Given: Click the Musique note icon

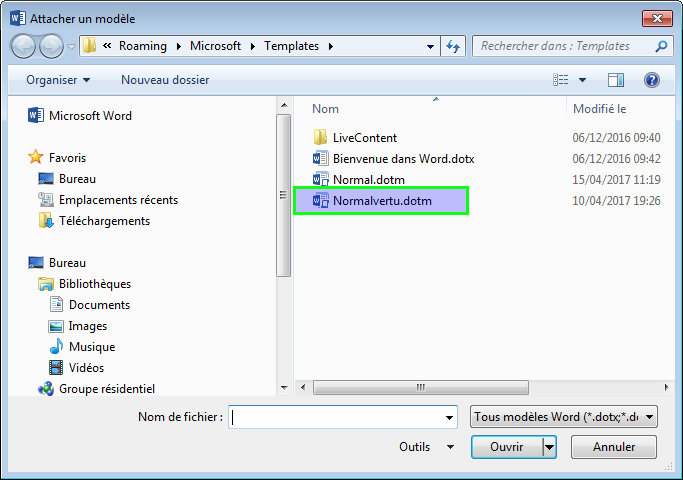Looking at the screenshot, I should click(56, 346).
